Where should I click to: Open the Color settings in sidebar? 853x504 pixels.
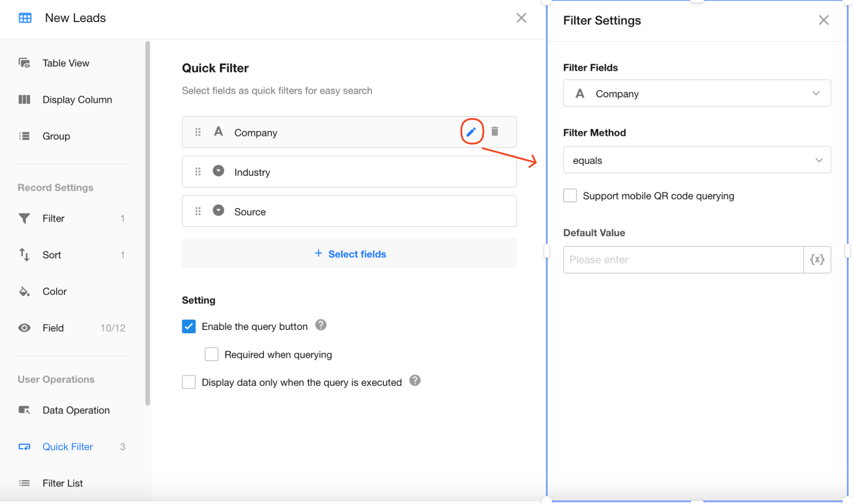click(54, 291)
